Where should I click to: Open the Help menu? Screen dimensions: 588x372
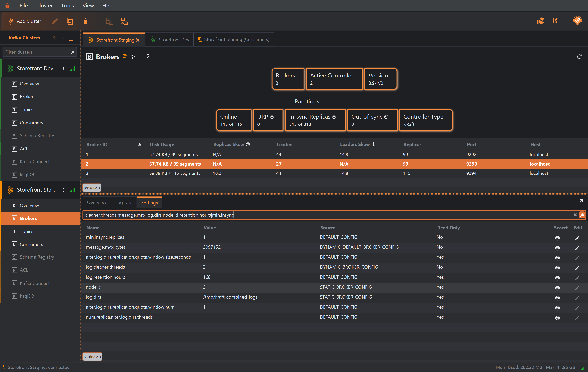[x=108, y=5]
